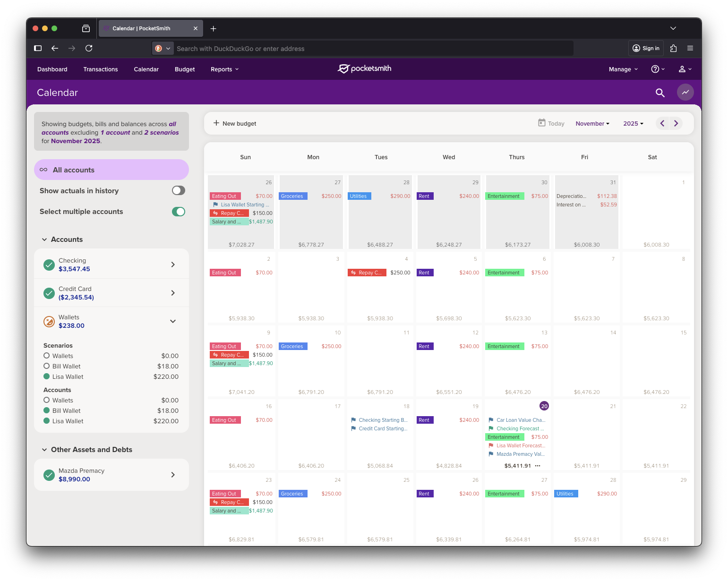
Task: Open the 2025 year dropdown
Action: 633,124
